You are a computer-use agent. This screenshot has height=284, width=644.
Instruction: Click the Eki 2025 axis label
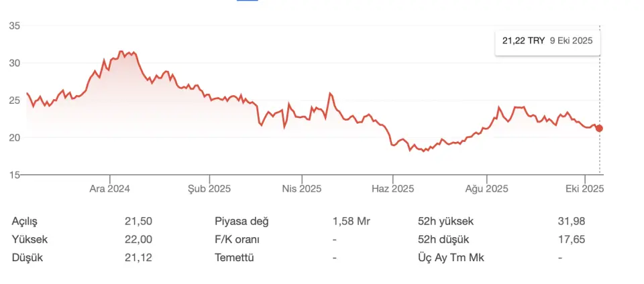[586, 189]
